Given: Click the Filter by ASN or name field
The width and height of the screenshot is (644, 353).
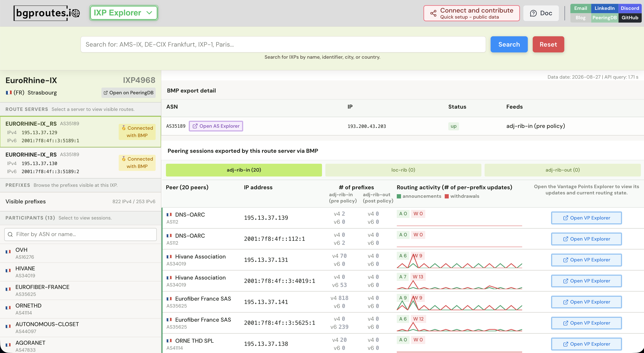Looking at the screenshot, I should 81,234.
